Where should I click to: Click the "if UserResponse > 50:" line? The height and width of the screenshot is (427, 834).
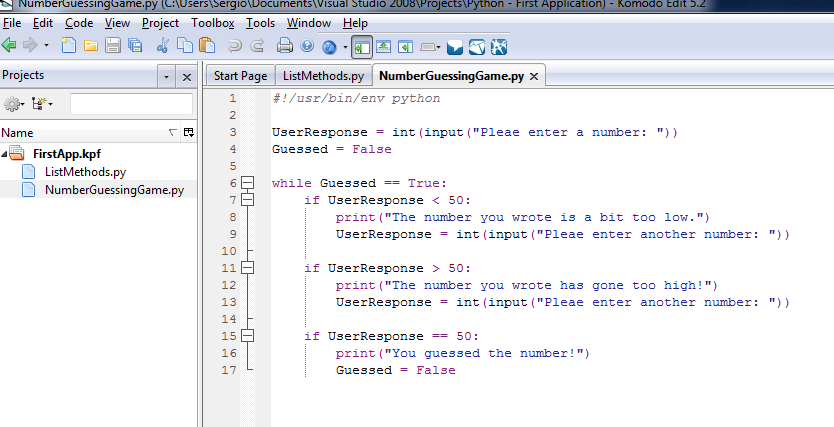click(388, 269)
